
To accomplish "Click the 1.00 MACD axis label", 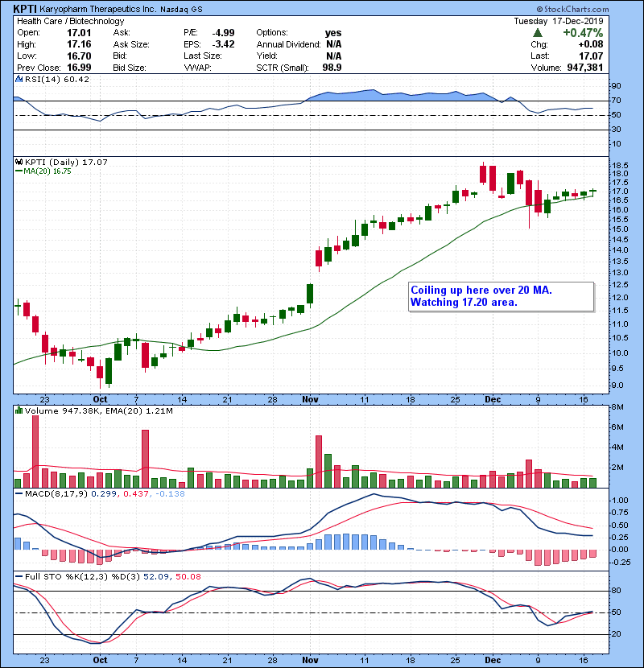I will [620, 501].
